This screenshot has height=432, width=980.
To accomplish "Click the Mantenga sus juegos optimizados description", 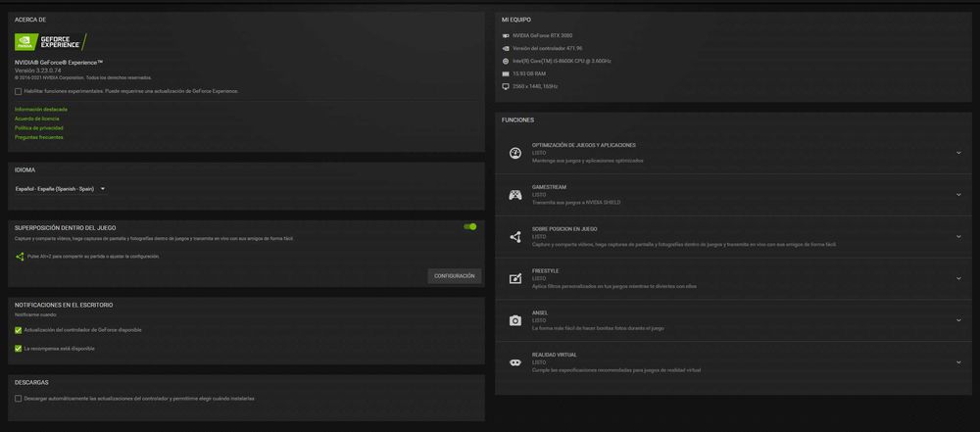I will point(587,161).
